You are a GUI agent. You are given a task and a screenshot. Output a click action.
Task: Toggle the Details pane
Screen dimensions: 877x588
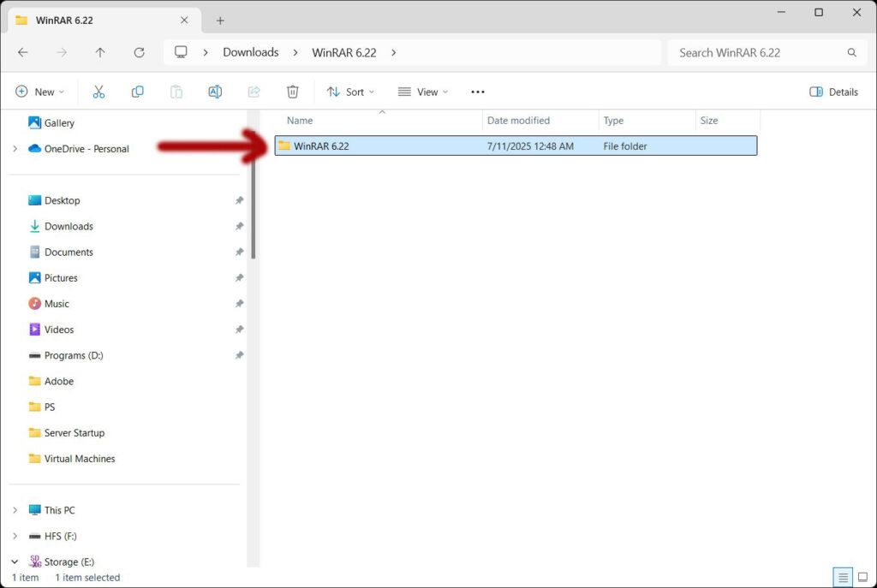coord(833,92)
